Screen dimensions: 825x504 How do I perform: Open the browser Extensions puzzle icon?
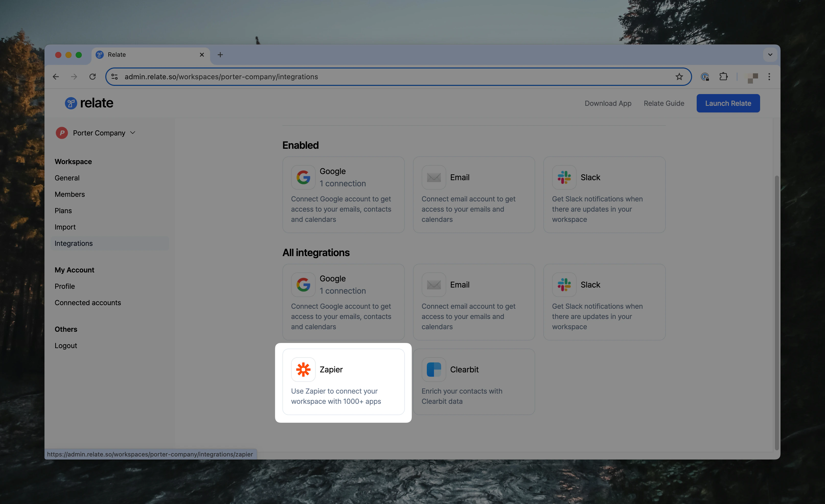point(723,77)
